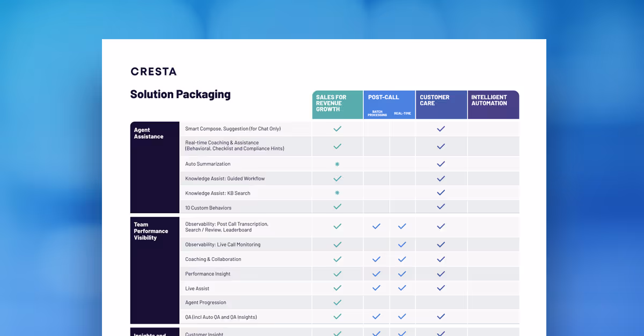Click the Sales checkmark for Agent Progression
Viewport: 644px width, 336px height.
click(337, 302)
